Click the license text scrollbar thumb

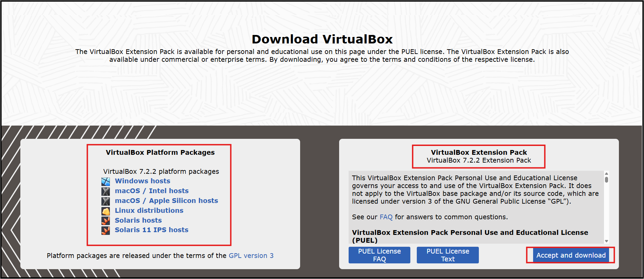606,180
